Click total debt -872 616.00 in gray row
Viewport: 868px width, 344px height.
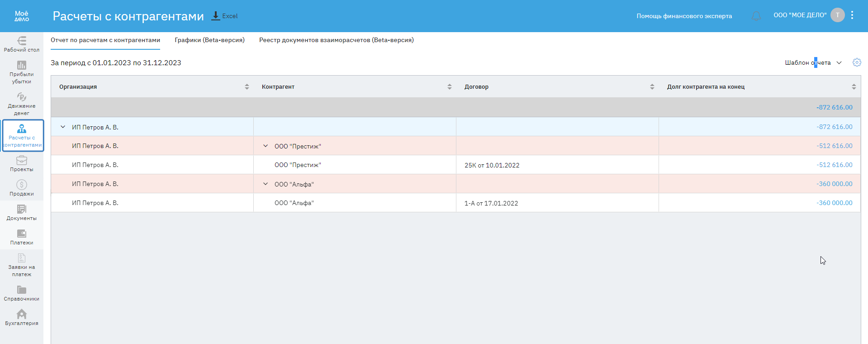835,107
